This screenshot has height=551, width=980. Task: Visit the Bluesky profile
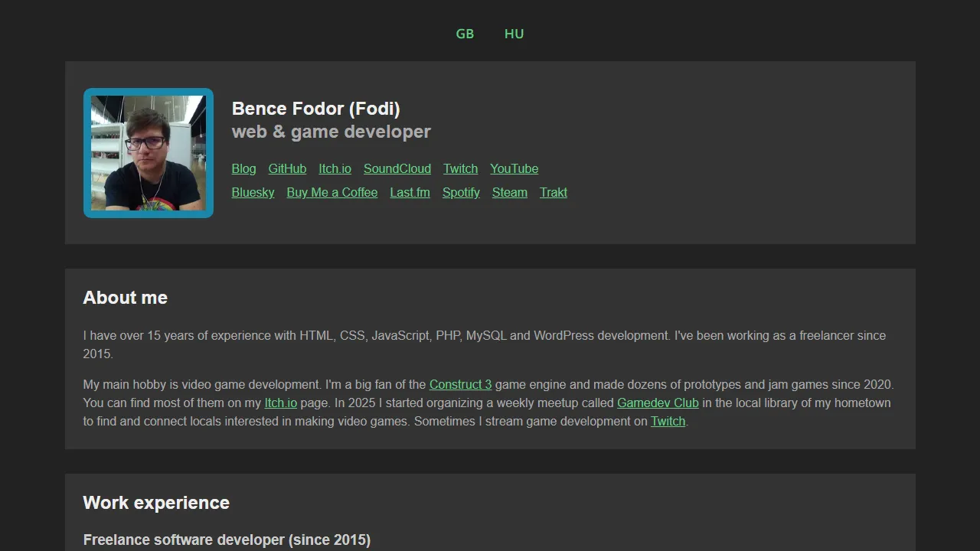[x=253, y=192]
